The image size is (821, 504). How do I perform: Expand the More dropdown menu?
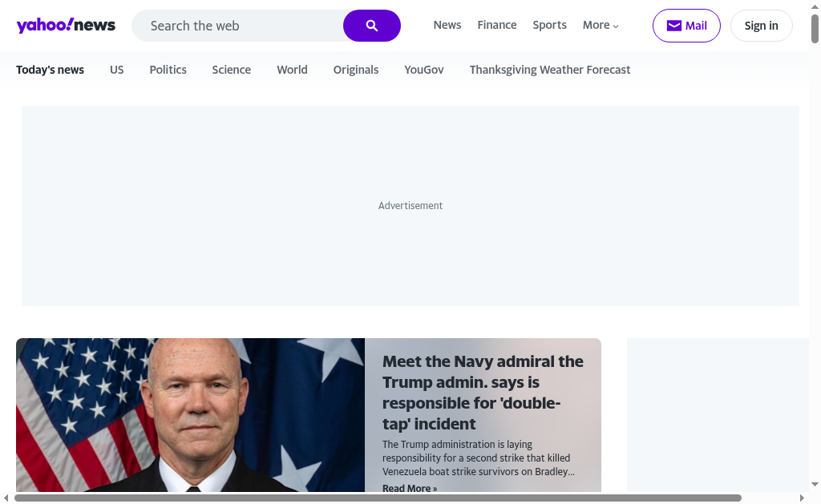(601, 26)
